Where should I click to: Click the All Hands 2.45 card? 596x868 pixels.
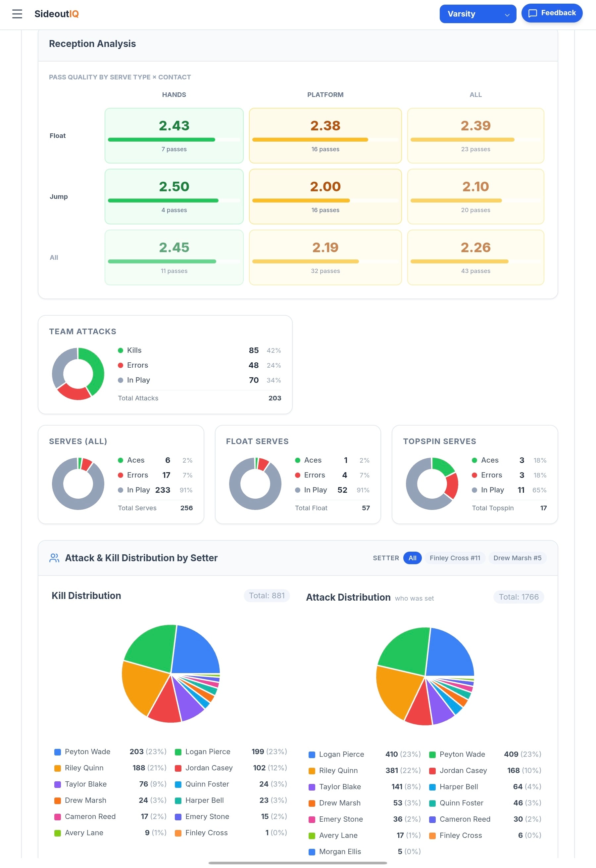174,257
